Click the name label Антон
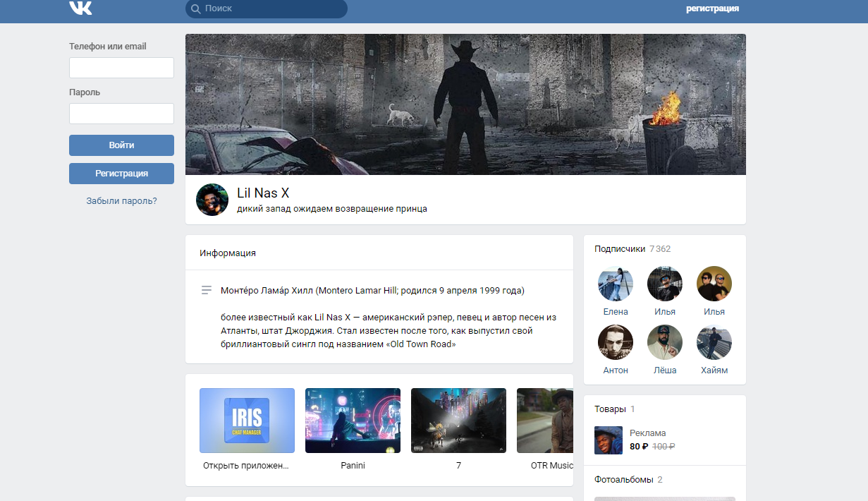868x501 pixels. (x=616, y=370)
